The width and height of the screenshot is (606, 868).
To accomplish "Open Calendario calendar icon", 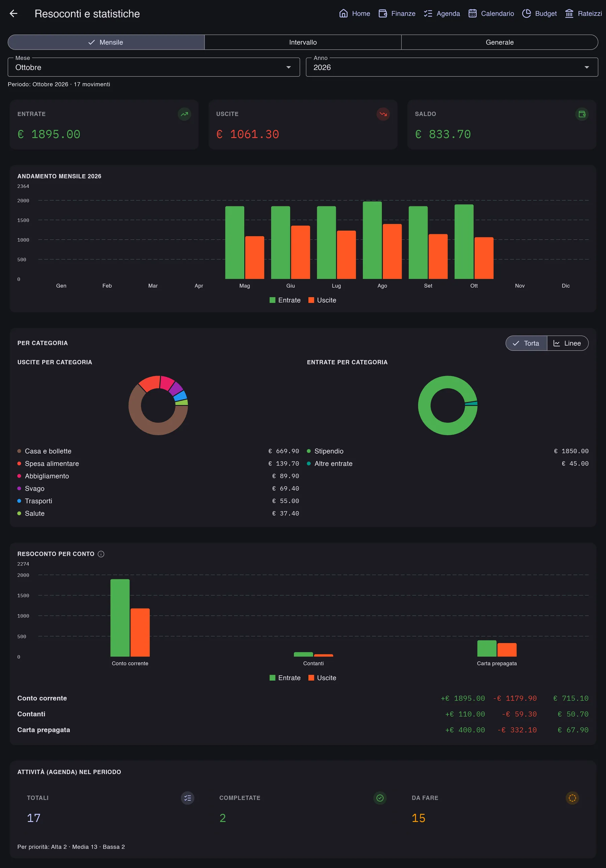I will 472,13.
